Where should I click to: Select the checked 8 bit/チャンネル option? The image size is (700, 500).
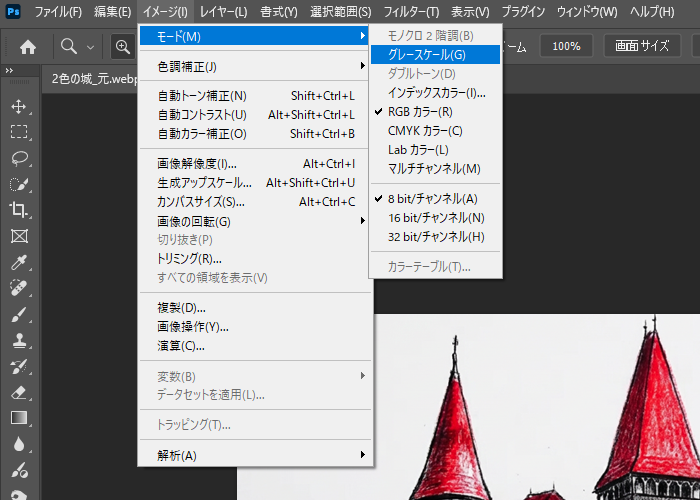pyautogui.click(x=432, y=198)
